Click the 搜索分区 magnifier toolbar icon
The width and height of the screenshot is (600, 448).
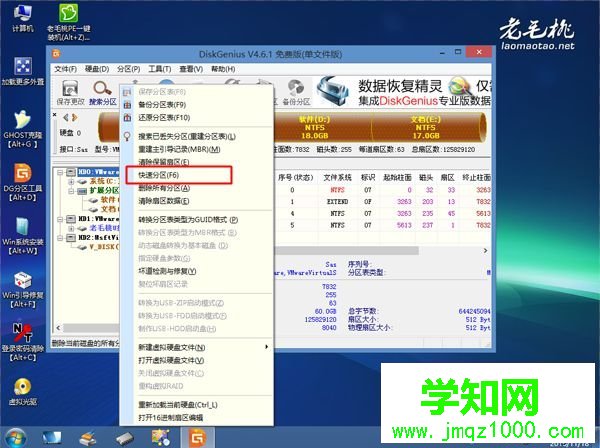click(x=103, y=93)
